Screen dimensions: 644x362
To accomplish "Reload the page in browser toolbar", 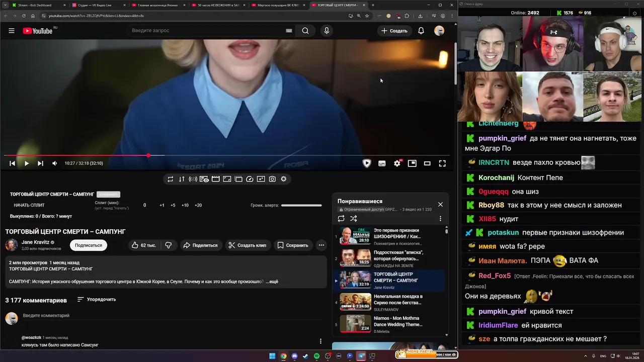I will click(x=23, y=16).
